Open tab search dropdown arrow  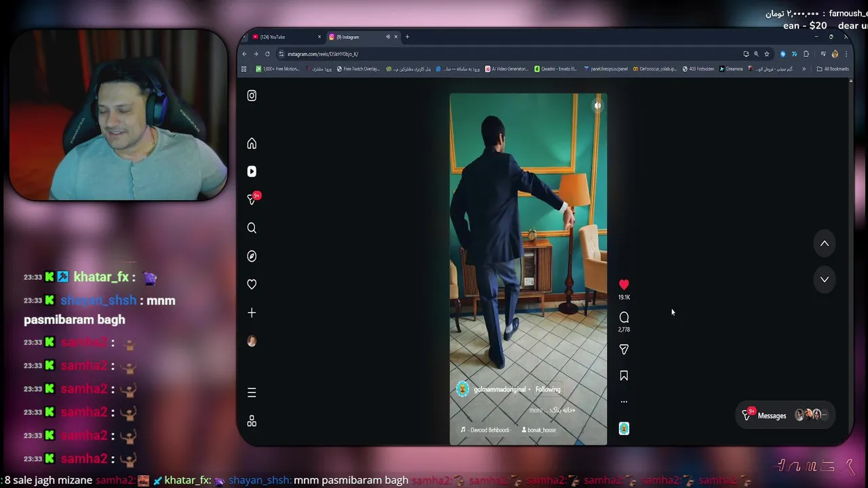pos(245,37)
